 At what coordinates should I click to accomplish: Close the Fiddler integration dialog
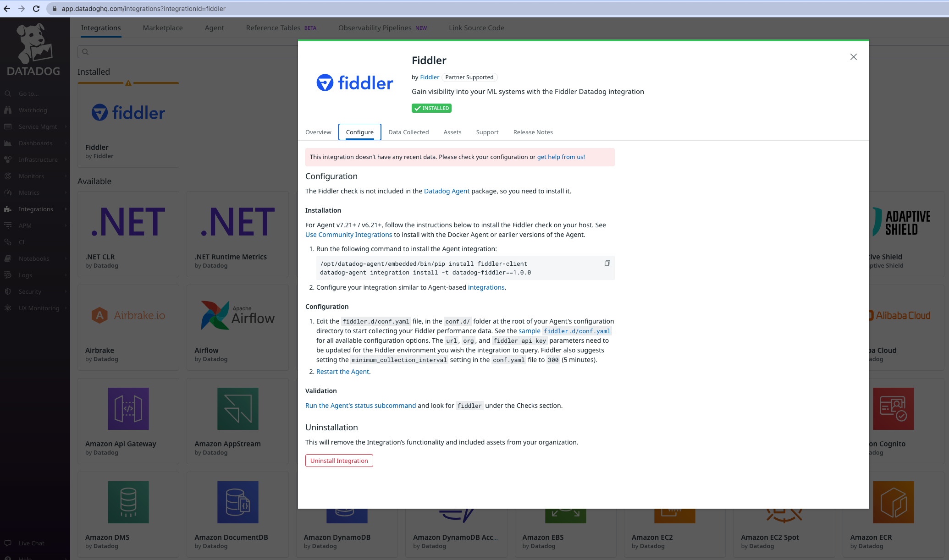pyautogui.click(x=853, y=57)
